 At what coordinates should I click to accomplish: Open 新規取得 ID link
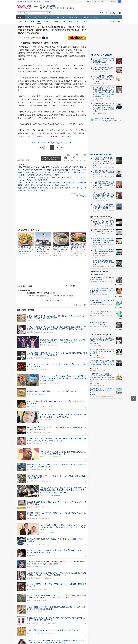tap(54, 6)
